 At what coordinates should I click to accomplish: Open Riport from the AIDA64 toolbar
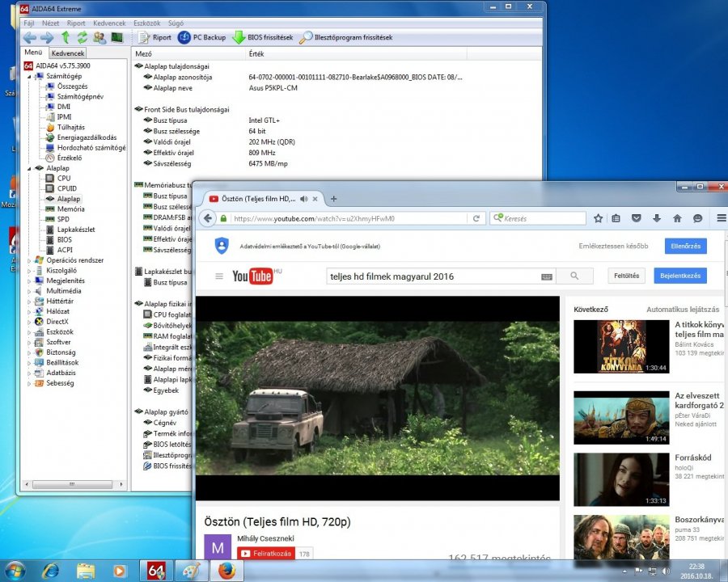(154, 38)
